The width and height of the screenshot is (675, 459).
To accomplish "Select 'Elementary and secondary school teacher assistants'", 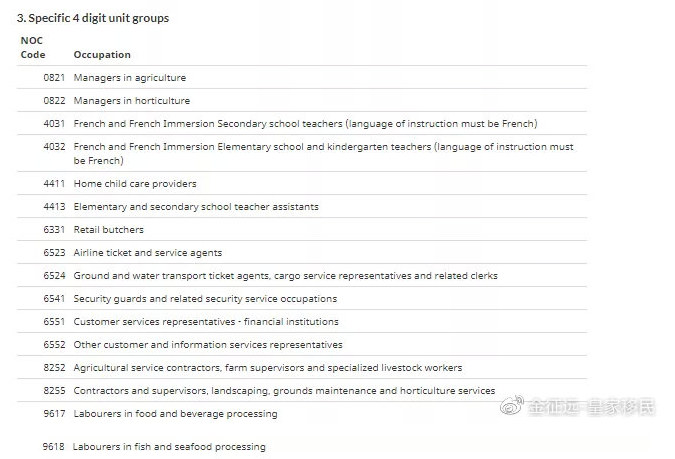I will (196, 207).
